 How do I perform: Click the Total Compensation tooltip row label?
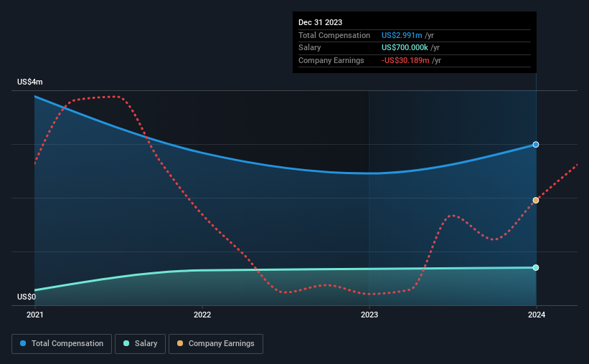click(334, 35)
